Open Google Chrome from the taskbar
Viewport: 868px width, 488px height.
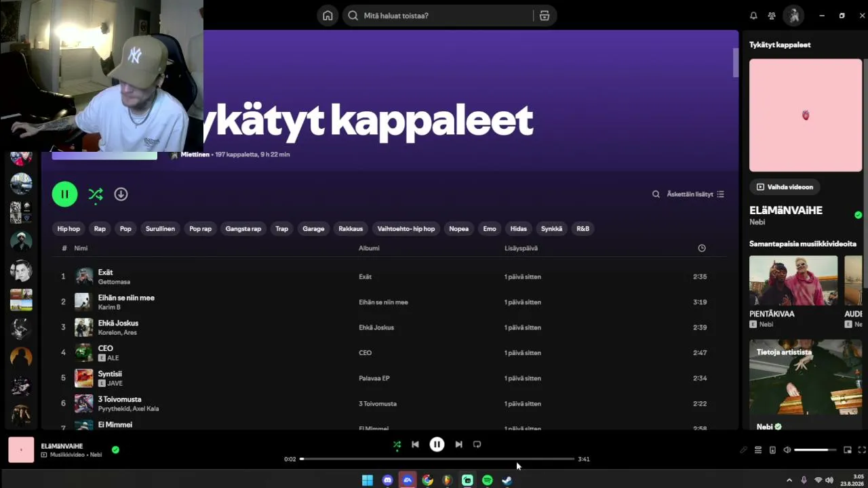[x=427, y=481]
